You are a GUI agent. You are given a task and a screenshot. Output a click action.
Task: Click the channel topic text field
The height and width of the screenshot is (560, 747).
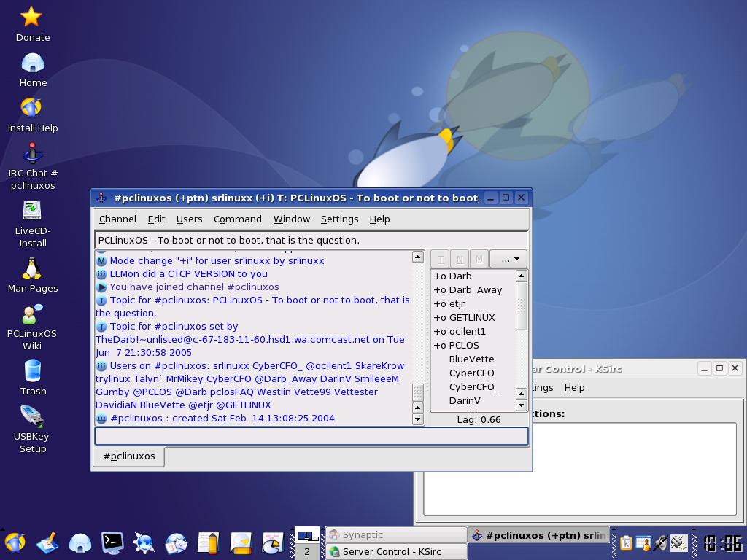coord(311,240)
